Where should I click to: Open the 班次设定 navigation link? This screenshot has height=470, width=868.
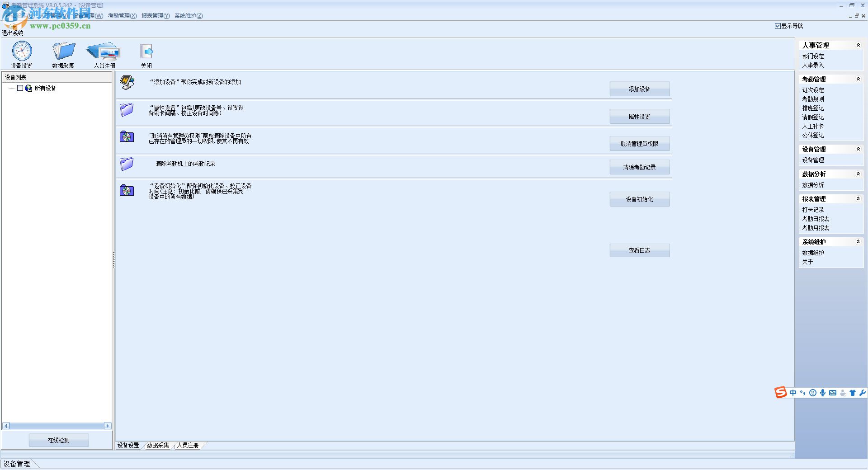pyautogui.click(x=813, y=90)
